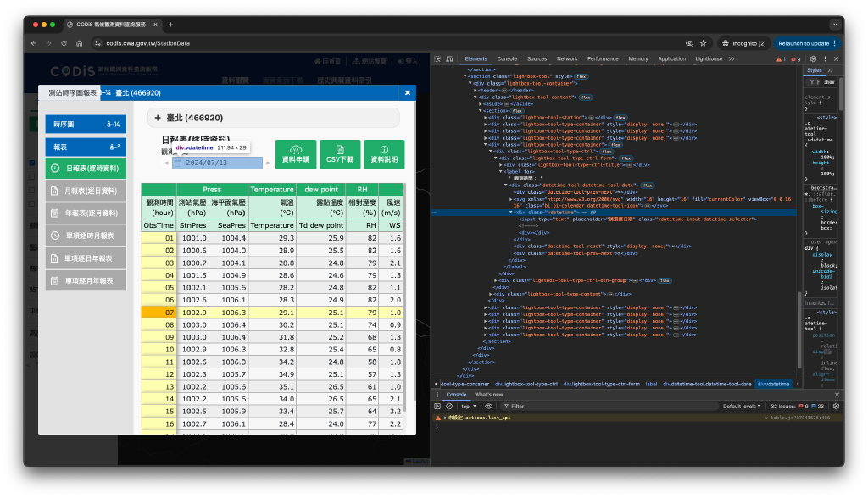This screenshot has width=868, height=498.
Task: Toggle console live expression eye icon
Action: [x=488, y=407]
